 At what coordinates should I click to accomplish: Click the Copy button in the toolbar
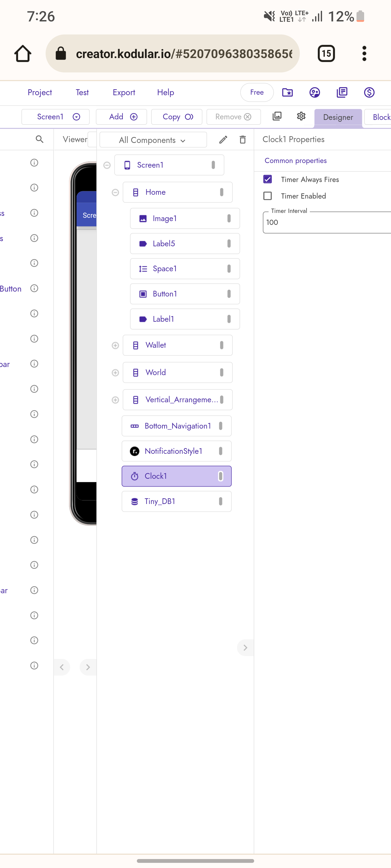[176, 117]
